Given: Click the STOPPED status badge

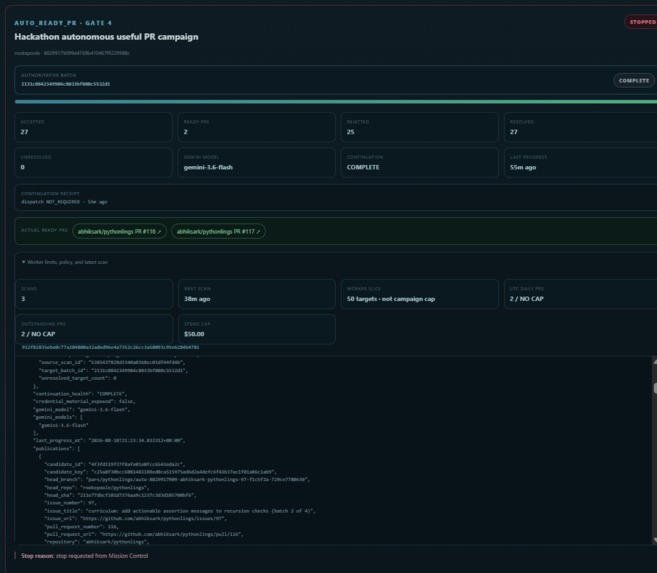Looking at the screenshot, I should click(642, 22).
